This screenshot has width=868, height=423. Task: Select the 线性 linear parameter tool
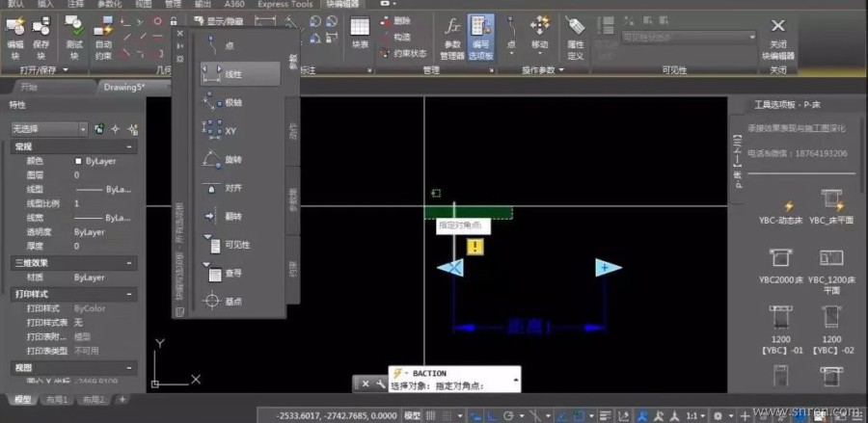[x=240, y=73]
